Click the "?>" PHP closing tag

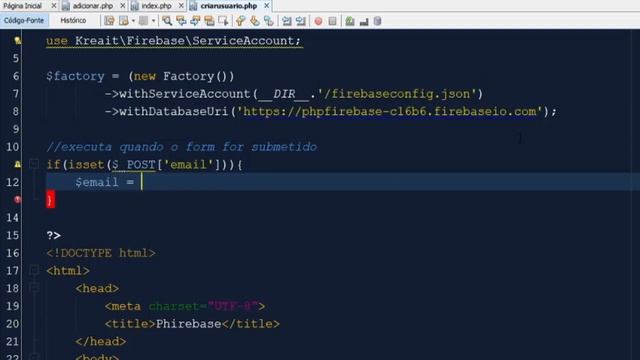[x=53, y=236]
